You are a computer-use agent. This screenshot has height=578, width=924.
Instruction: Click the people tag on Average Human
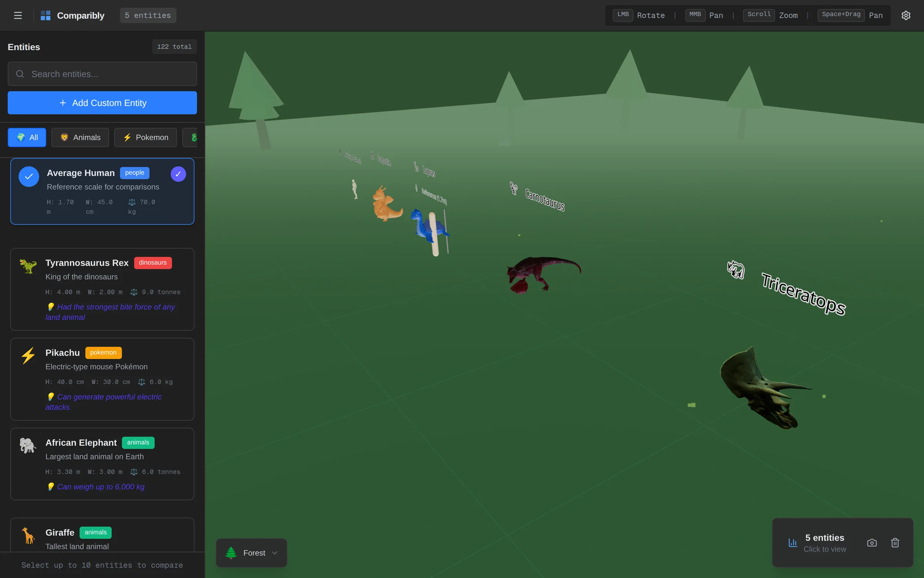coord(134,173)
